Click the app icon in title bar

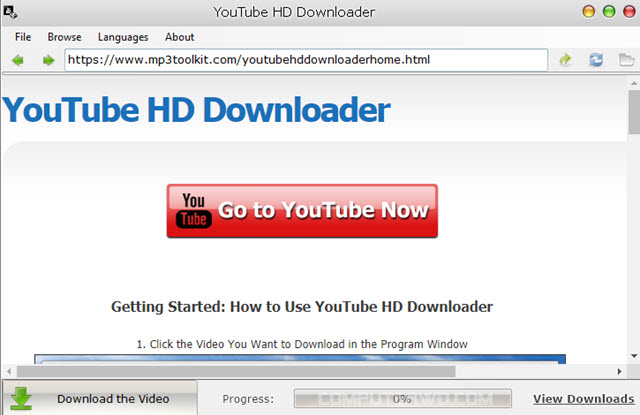pyautogui.click(x=10, y=12)
